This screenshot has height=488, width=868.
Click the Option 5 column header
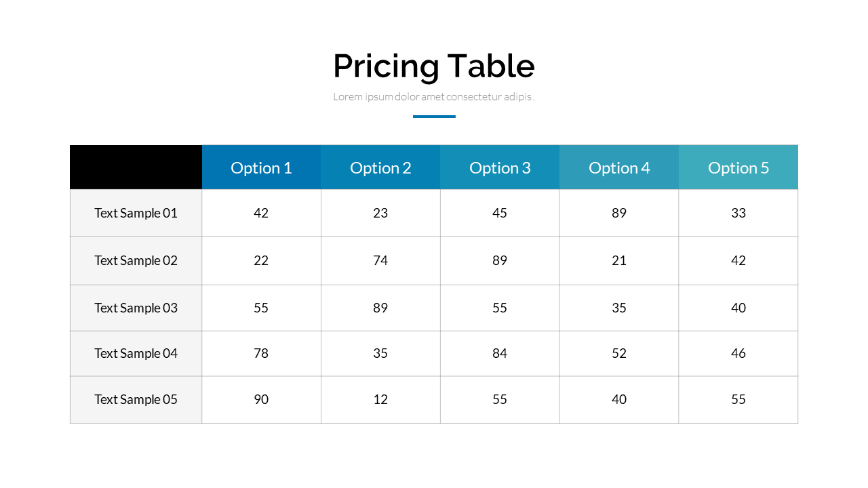click(738, 167)
